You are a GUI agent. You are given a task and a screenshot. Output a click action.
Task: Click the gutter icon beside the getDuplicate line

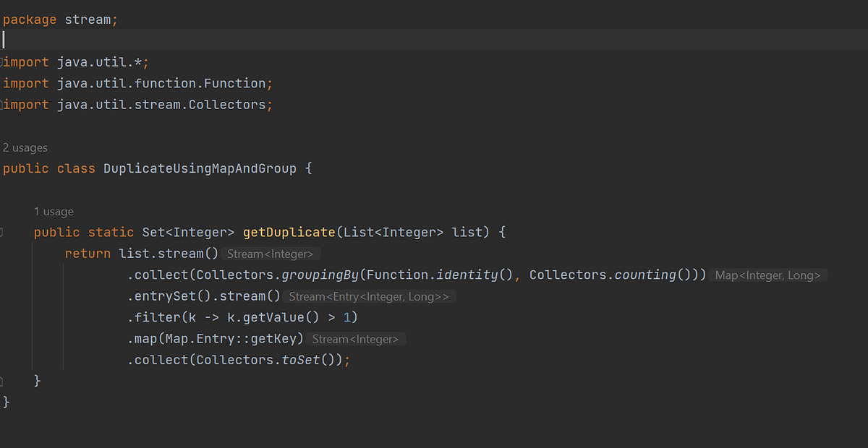[3, 232]
